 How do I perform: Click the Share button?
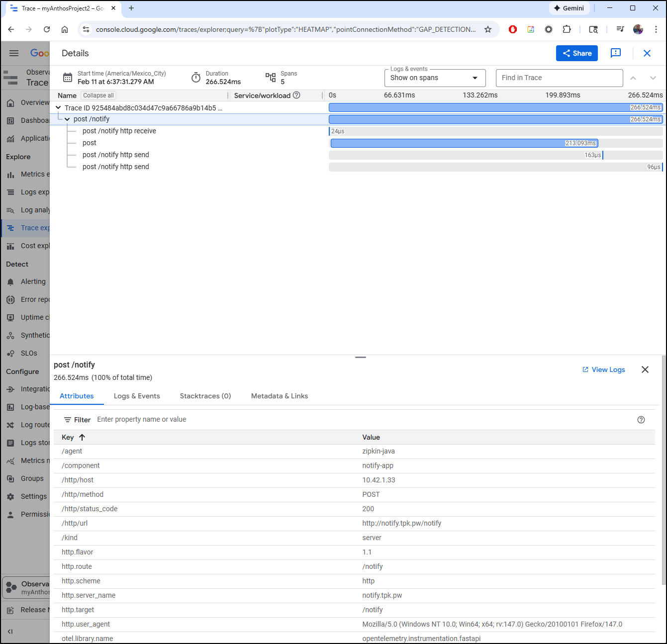click(x=576, y=53)
